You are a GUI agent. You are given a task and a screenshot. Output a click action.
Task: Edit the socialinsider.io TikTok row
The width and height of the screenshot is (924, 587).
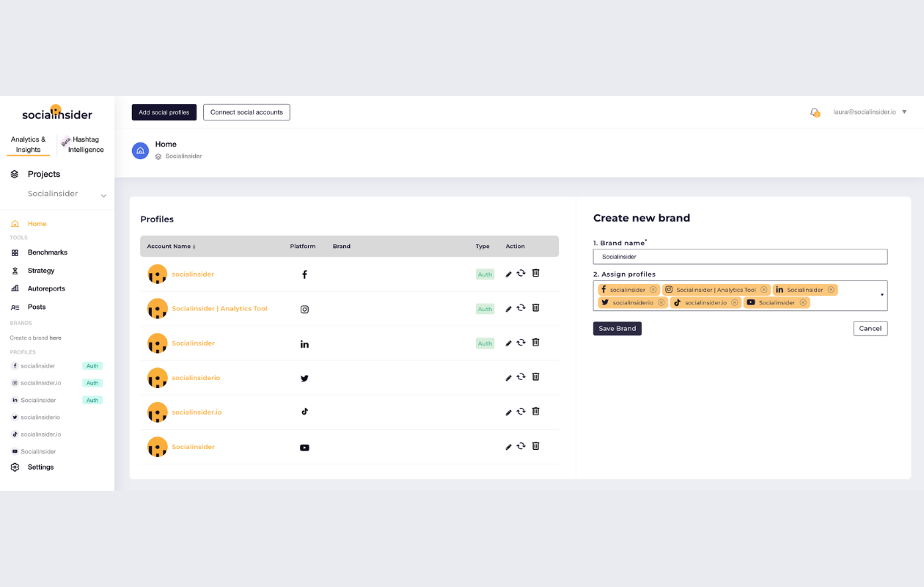point(509,412)
